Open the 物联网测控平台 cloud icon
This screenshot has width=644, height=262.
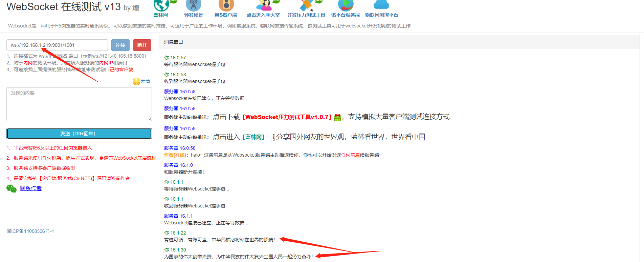381,5
